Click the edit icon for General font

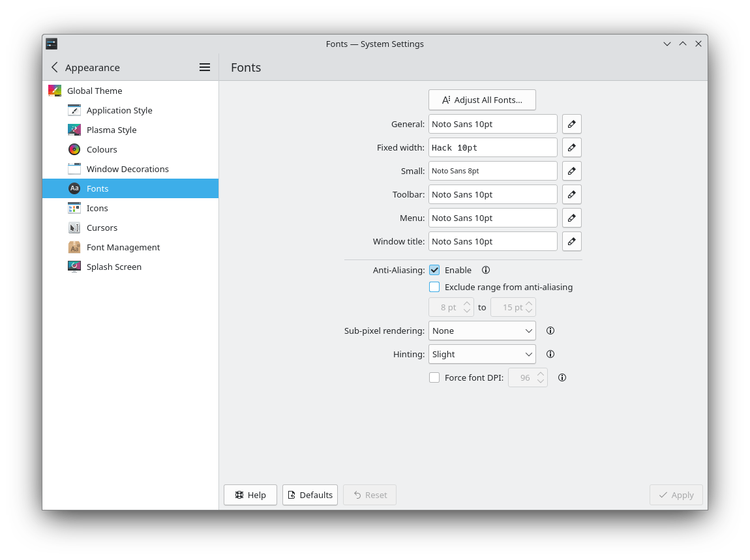click(571, 124)
